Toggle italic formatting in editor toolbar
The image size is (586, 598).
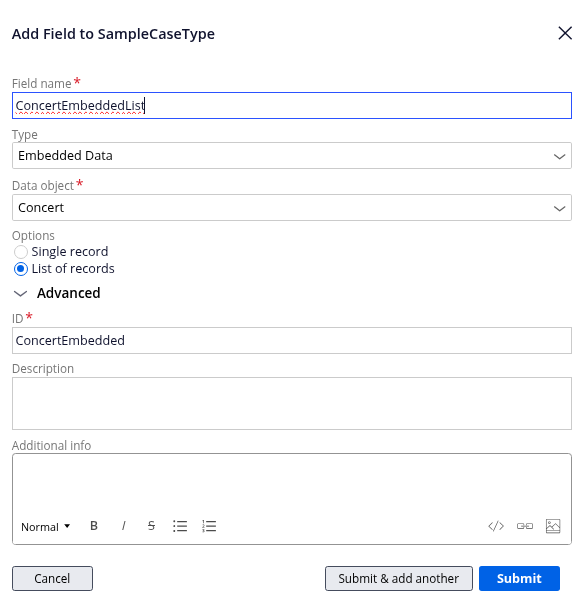(x=123, y=526)
